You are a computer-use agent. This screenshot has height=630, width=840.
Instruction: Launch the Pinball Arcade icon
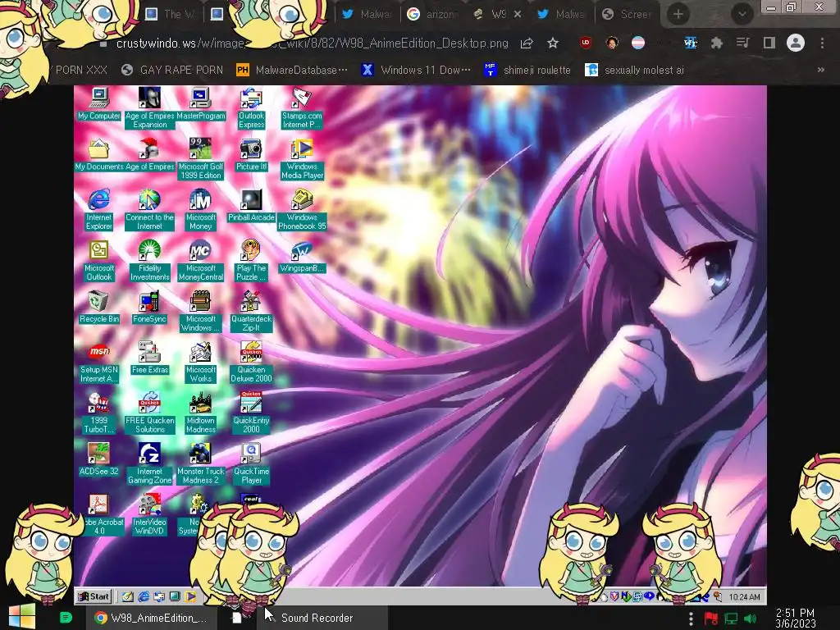click(251, 205)
